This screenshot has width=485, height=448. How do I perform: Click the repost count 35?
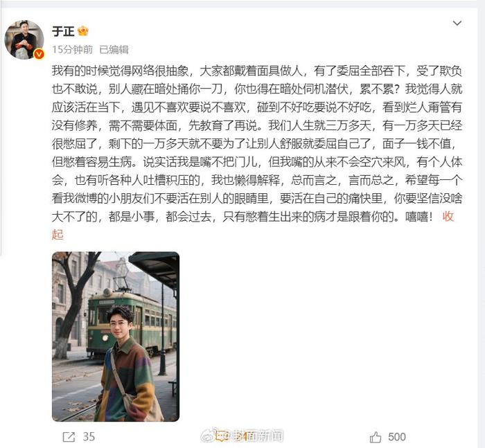[x=89, y=437]
